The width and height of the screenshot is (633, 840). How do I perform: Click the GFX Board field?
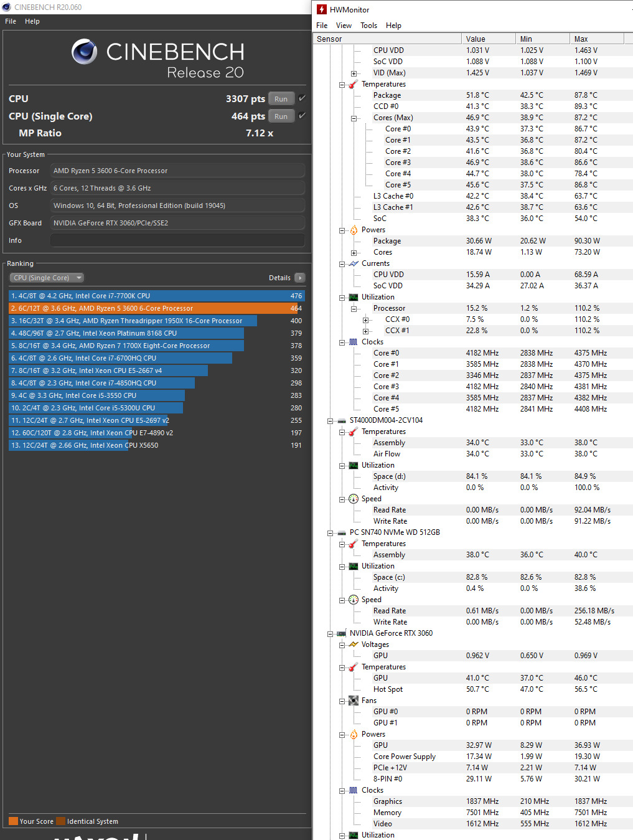178,223
